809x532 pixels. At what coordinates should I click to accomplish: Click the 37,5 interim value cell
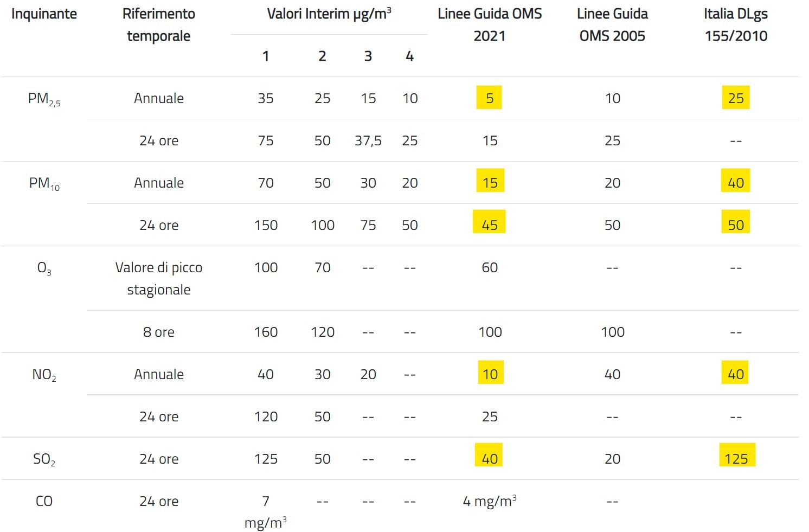point(368,141)
